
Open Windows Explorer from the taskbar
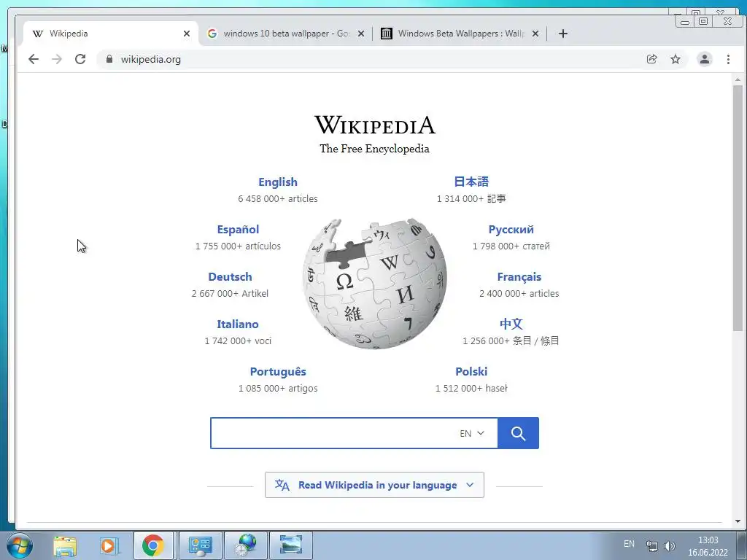(65, 545)
